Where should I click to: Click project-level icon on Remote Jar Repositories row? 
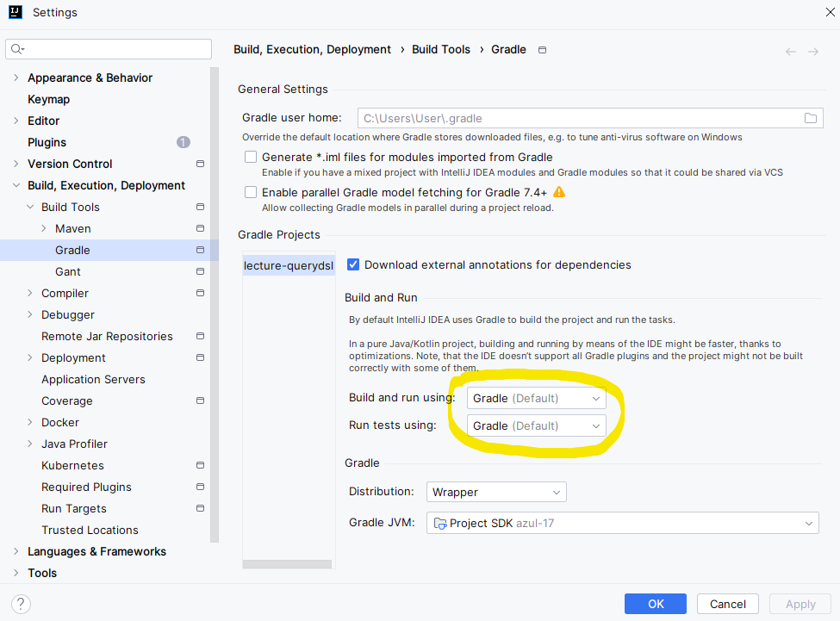point(201,336)
